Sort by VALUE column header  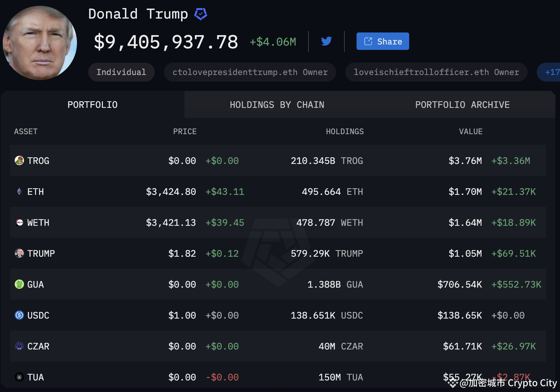pos(471,131)
